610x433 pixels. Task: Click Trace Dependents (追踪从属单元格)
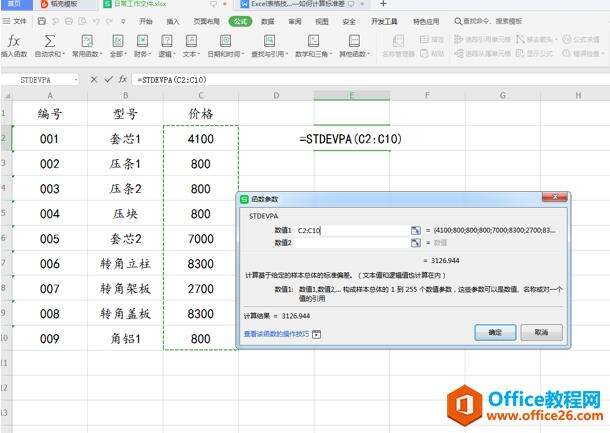482,53
